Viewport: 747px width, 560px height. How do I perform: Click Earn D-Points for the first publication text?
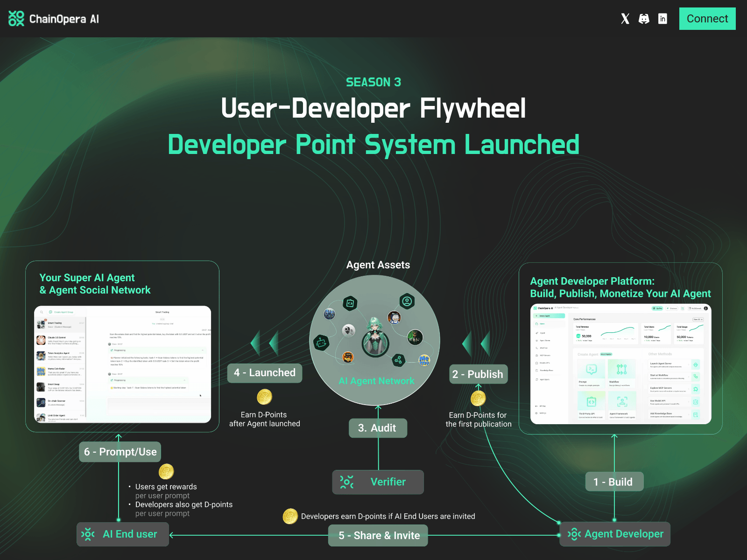(479, 420)
